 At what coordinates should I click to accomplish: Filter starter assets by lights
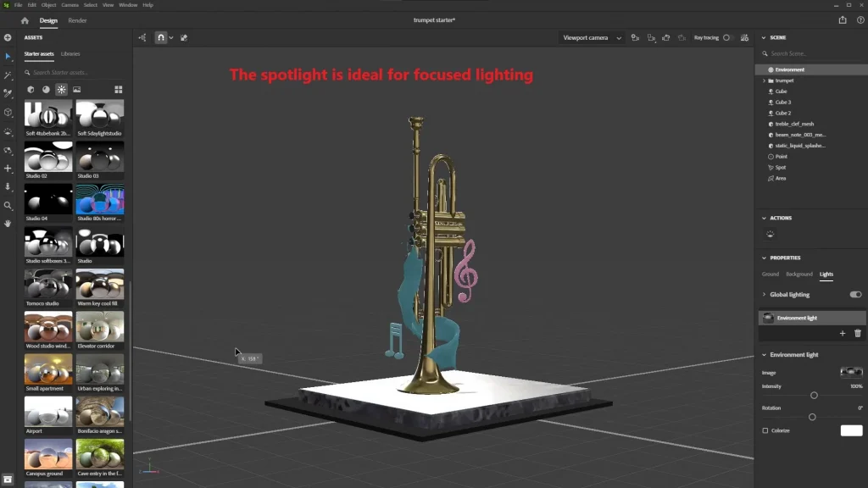[x=61, y=90]
